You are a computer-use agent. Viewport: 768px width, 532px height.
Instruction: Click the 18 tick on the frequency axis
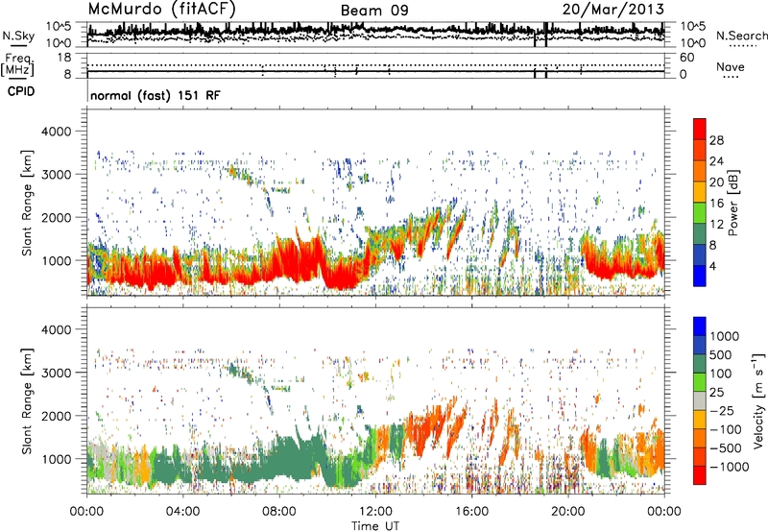[x=64, y=58]
